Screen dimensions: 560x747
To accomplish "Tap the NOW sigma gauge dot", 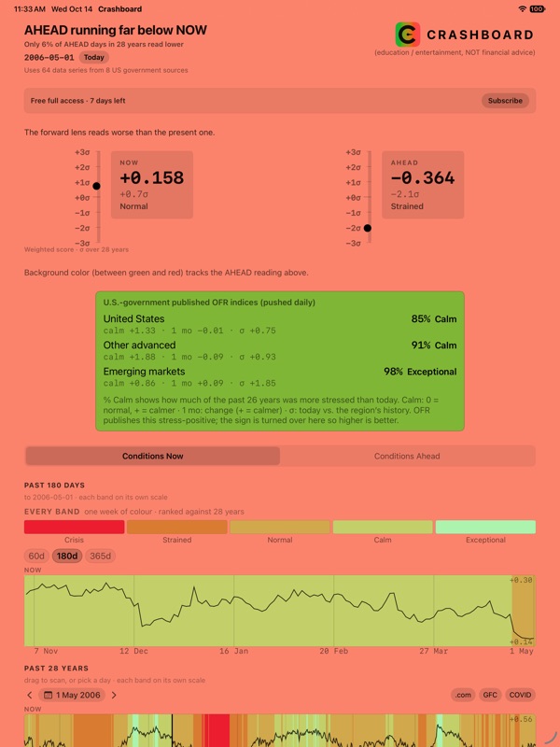I will [x=97, y=186].
